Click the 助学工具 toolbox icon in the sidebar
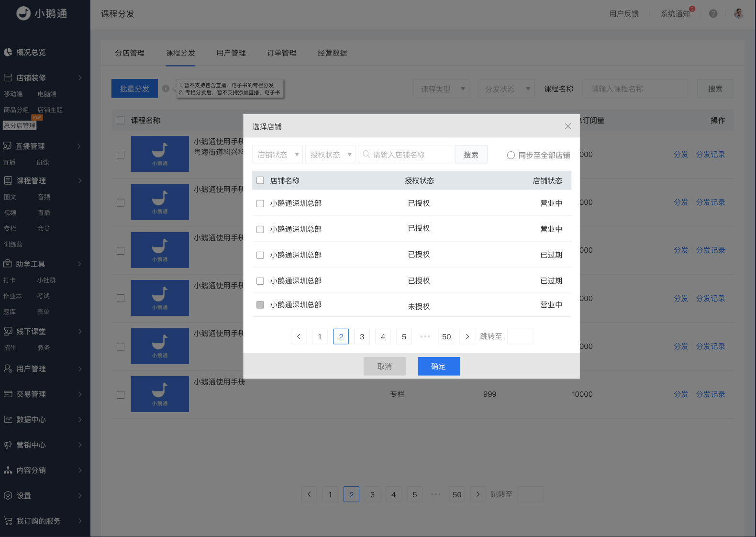Image resolution: width=756 pixels, height=537 pixels. tap(8, 264)
